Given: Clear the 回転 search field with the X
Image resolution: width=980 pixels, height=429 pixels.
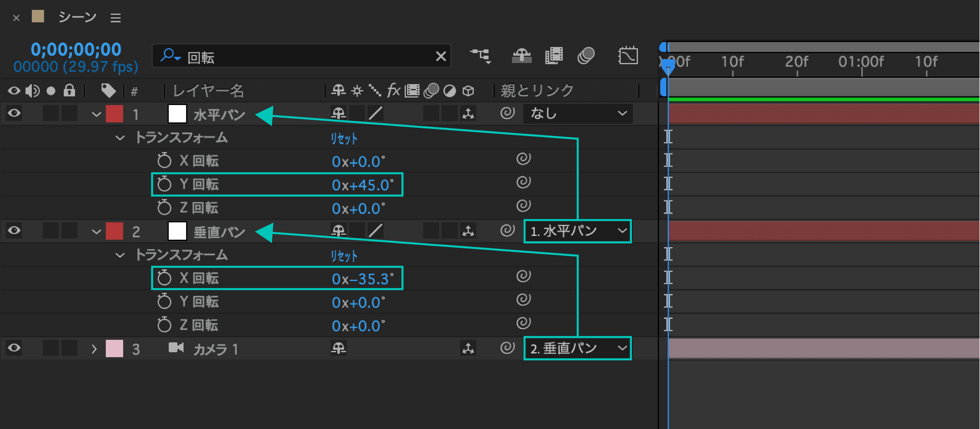Looking at the screenshot, I should click(441, 56).
